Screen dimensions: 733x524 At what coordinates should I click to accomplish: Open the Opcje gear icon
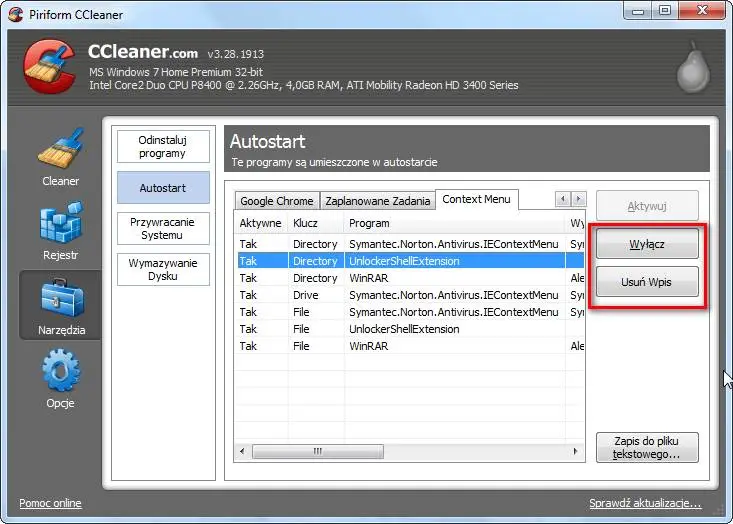(60, 371)
